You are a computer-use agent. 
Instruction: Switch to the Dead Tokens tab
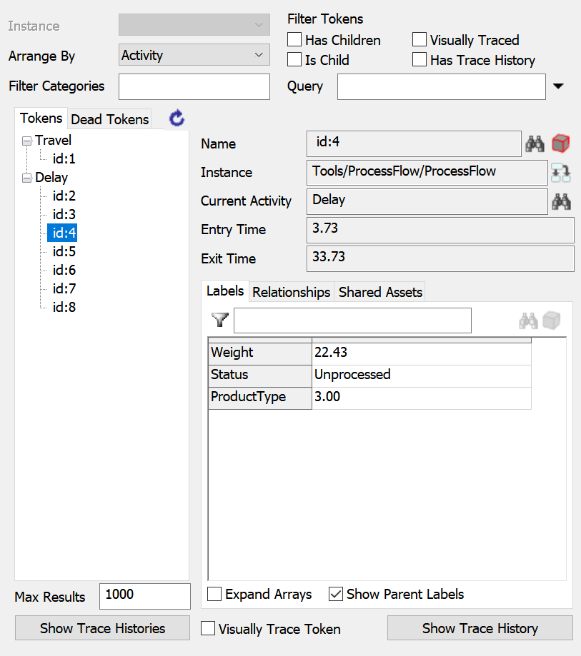(110, 119)
